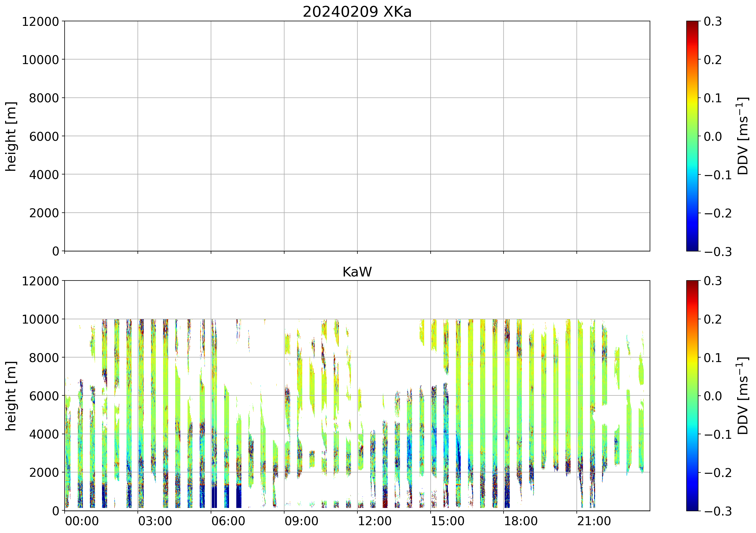Click the '21:00' time tick label
The image size is (756, 533).
594,521
